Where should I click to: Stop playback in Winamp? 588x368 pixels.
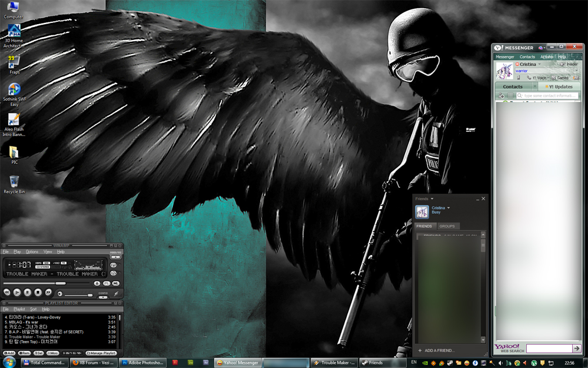pyautogui.click(x=38, y=292)
